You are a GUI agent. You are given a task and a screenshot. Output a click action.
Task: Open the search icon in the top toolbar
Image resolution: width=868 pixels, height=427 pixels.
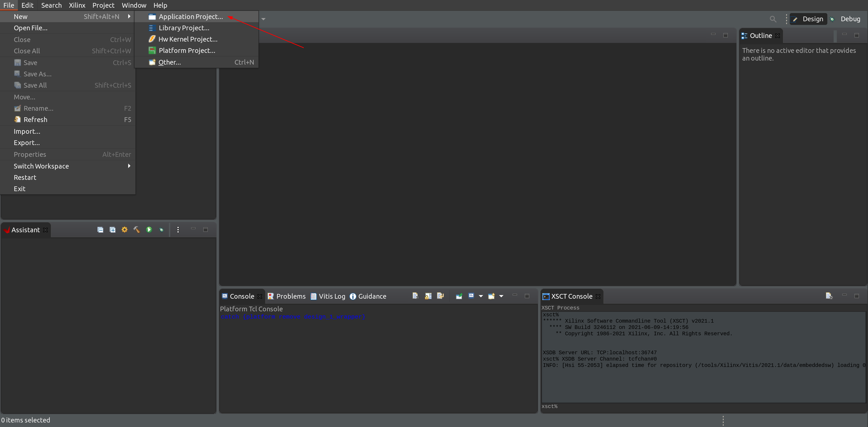(773, 19)
